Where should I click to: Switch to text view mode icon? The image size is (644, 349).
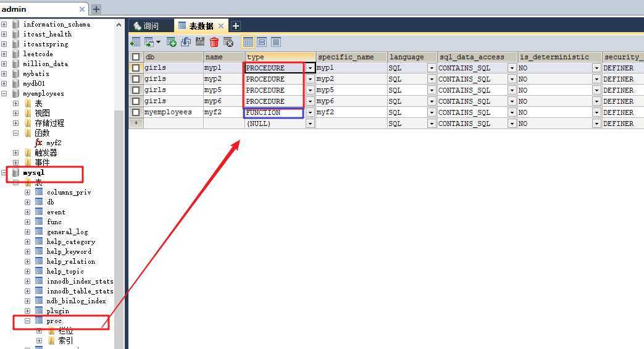(276, 42)
